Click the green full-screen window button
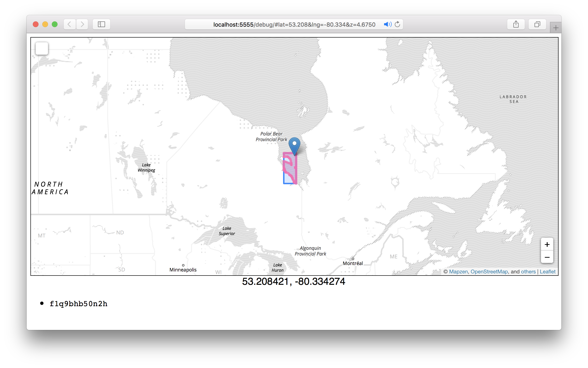 [x=55, y=24]
